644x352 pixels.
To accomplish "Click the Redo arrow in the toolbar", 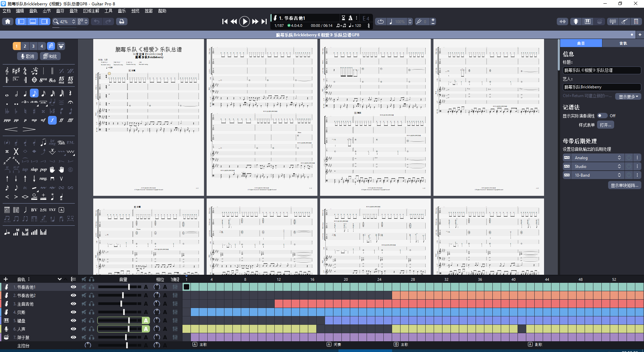I will (x=108, y=21).
